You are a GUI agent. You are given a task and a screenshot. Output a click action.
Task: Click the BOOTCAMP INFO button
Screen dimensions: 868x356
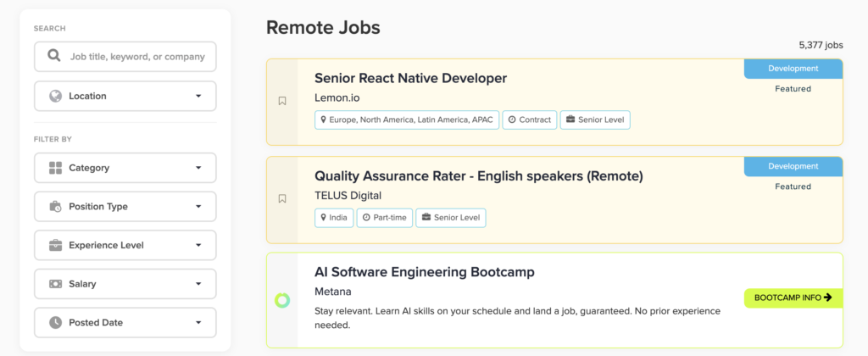[793, 298]
